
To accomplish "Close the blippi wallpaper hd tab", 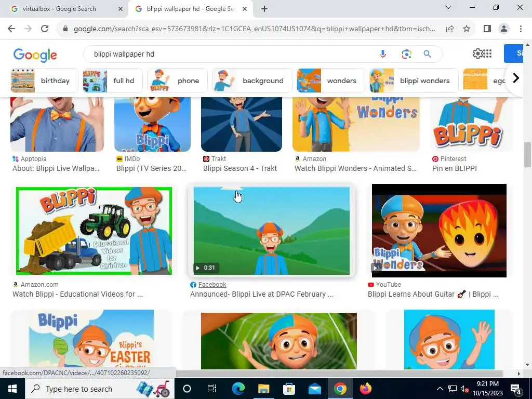I will tap(245, 9).
